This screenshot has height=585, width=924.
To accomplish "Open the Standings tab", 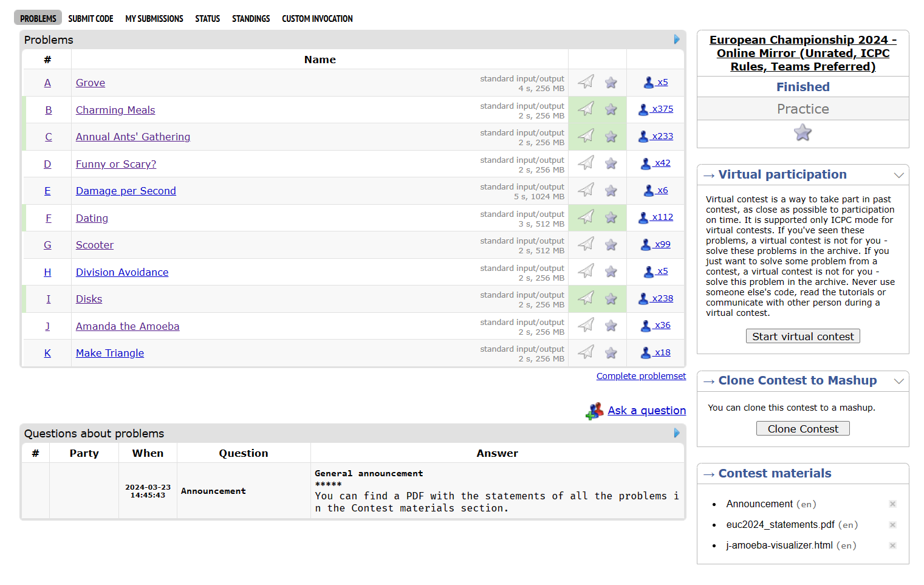I will [250, 19].
